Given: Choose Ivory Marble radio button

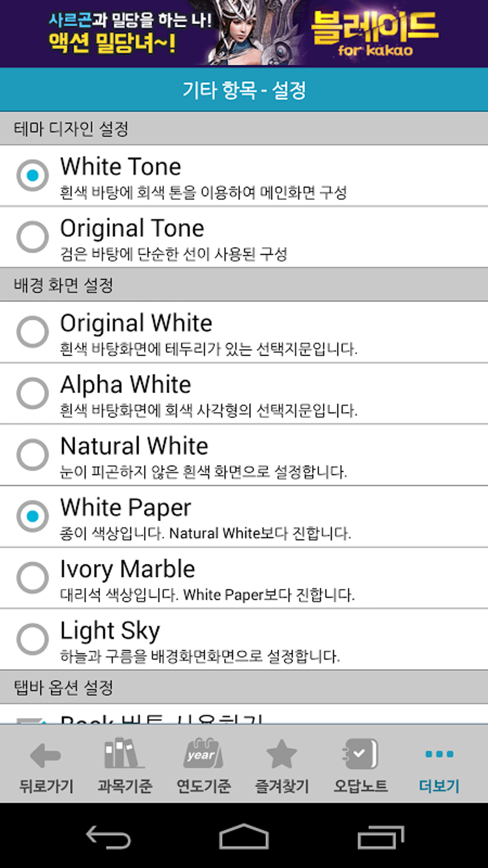Looking at the screenshot, I should [33, 577].
